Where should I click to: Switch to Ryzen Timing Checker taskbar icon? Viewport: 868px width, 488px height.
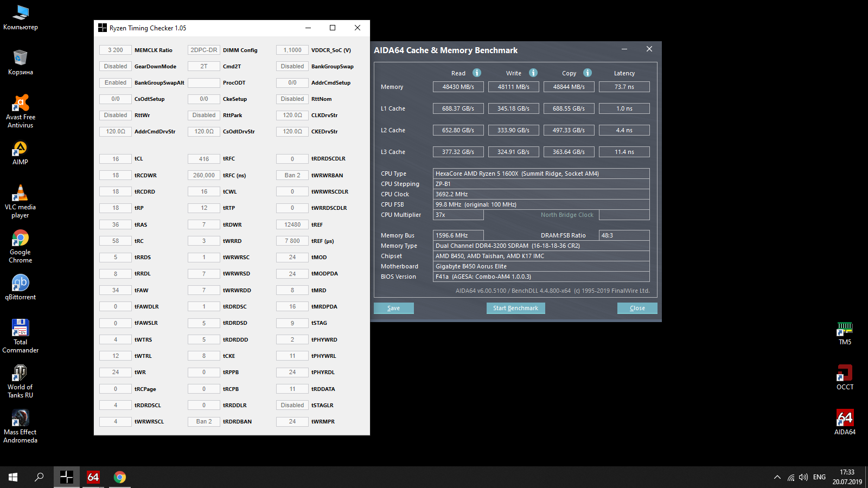point(66,477)
